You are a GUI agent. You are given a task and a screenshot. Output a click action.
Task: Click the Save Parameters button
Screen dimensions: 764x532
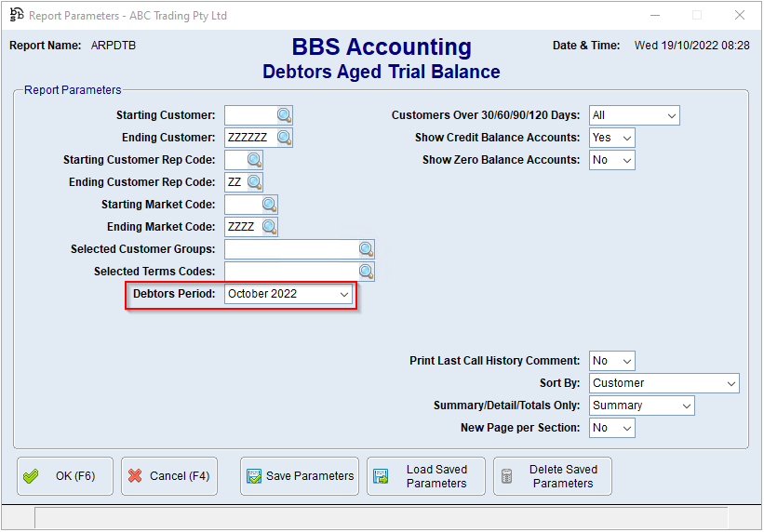click(x=300, y=476)
